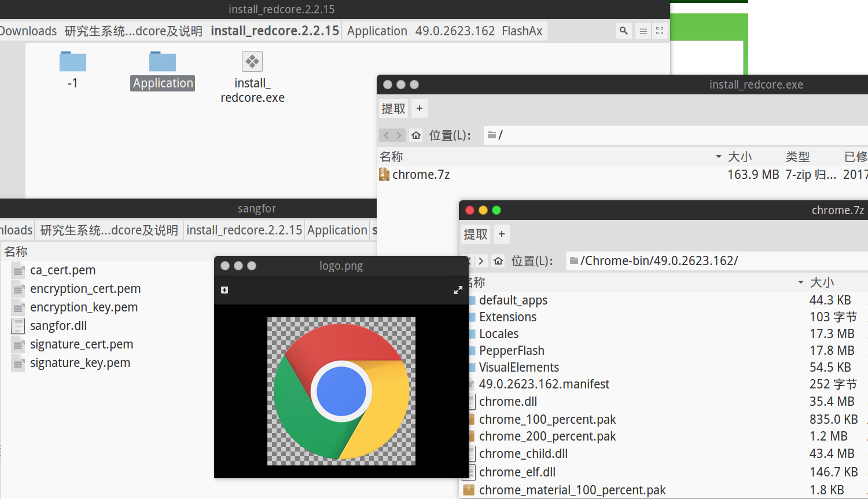Select signature_cert.pem in sangfor window

pyautogui.click(x=82, y=344)
